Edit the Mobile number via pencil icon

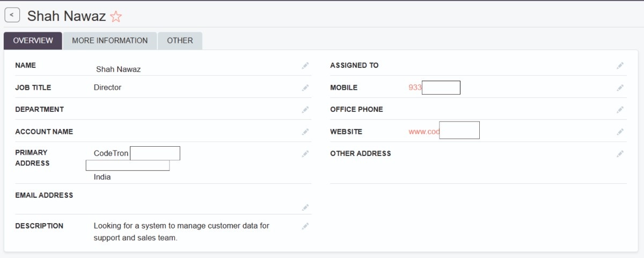click(620, 88)
